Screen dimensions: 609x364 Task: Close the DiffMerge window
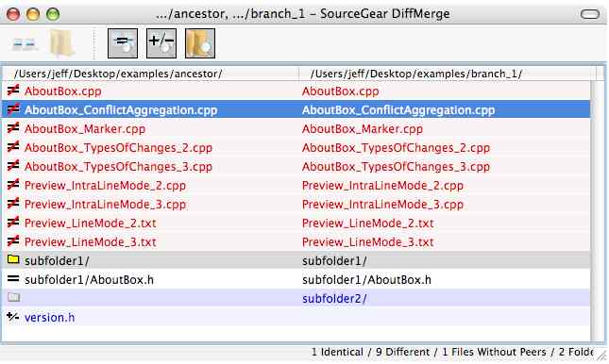[x=13, y=14]
